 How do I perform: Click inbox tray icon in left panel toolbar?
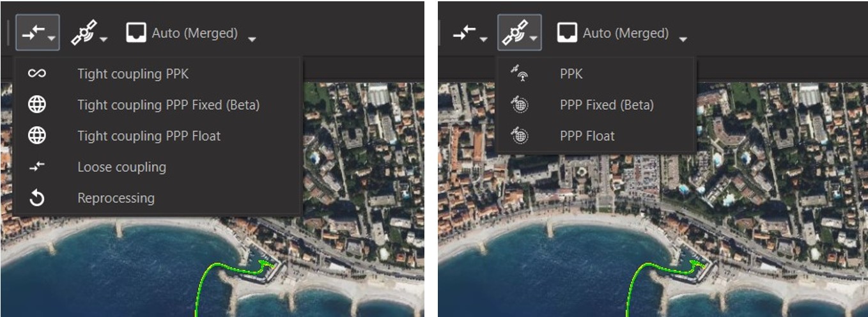click(136, 33)
